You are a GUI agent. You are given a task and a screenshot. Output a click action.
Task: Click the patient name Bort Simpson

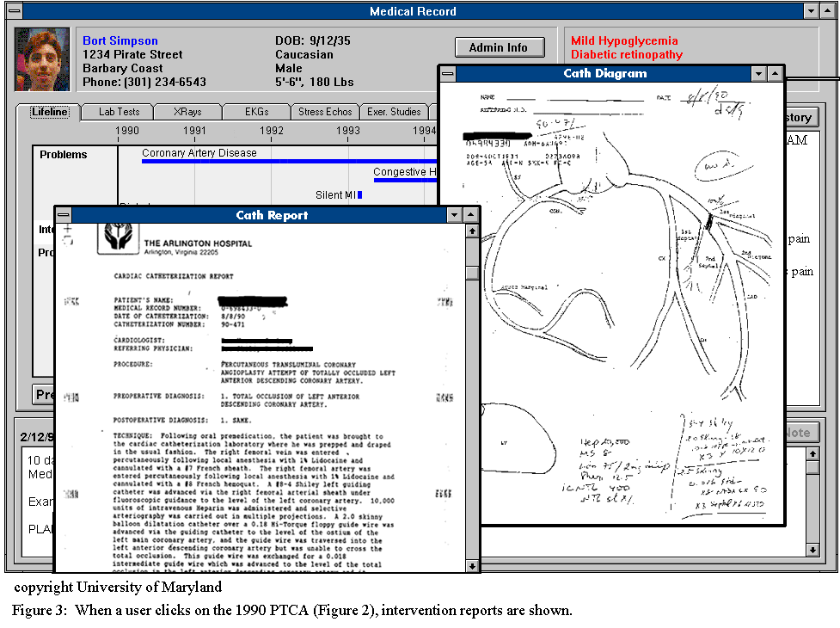pyautogui.click(x=120, y=40)
